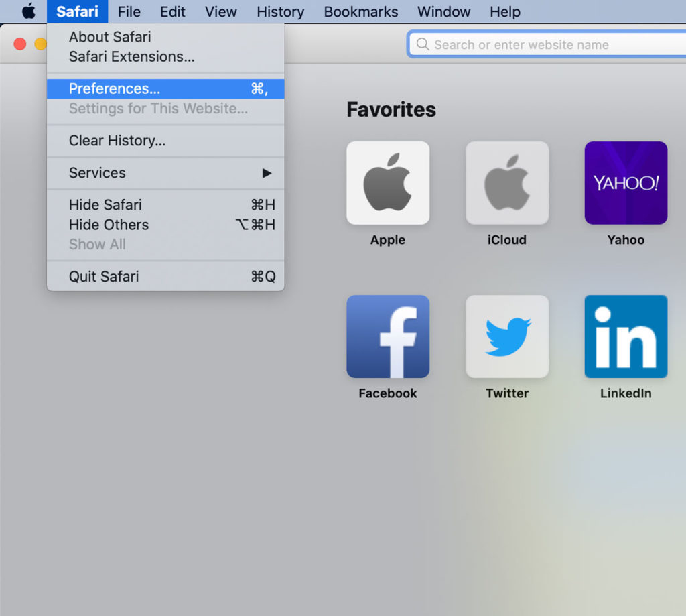The height and width of the screenshot is (616, 686).
Task: Open the Facebook favorite tile
Action: click(388, 336)
